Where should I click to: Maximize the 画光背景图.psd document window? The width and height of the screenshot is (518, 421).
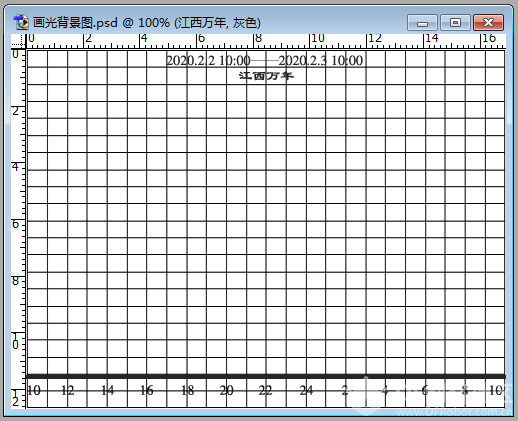(x=455, y=23)
